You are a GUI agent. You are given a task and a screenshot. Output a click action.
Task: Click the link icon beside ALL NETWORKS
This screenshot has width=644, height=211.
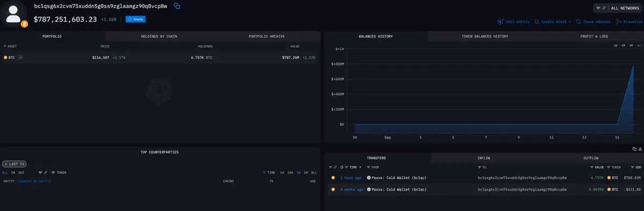604,8
